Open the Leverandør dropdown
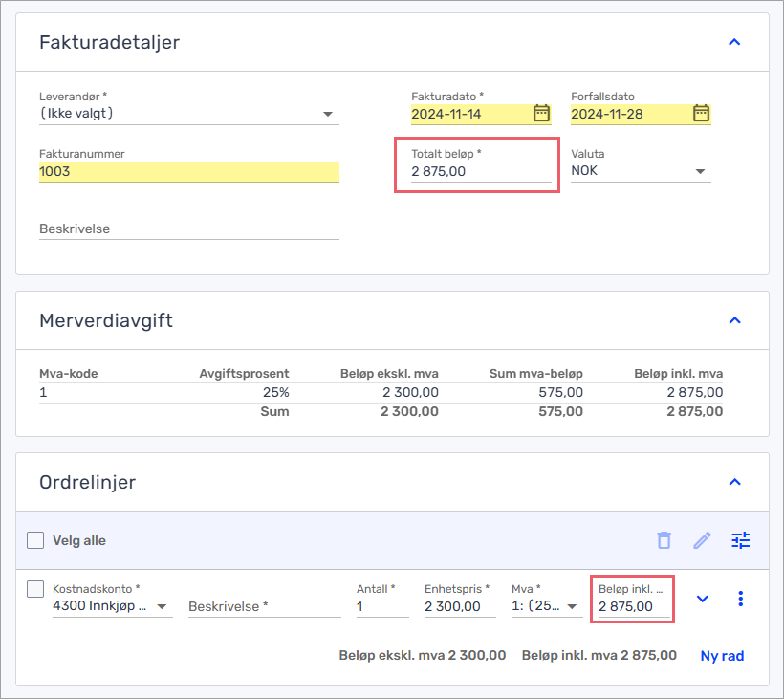Image resolution: width=784 pixels, height=699 pixels. (x=328, y=115)
